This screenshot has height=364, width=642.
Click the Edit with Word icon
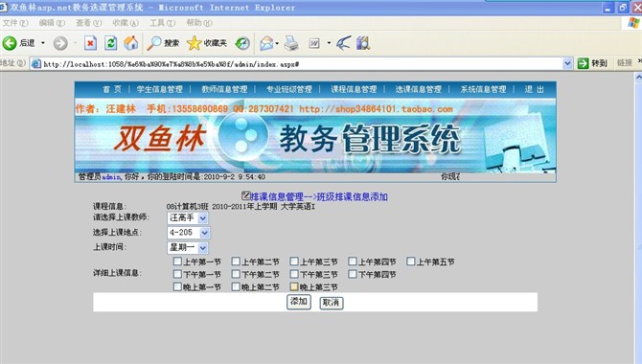pos(314,43)
